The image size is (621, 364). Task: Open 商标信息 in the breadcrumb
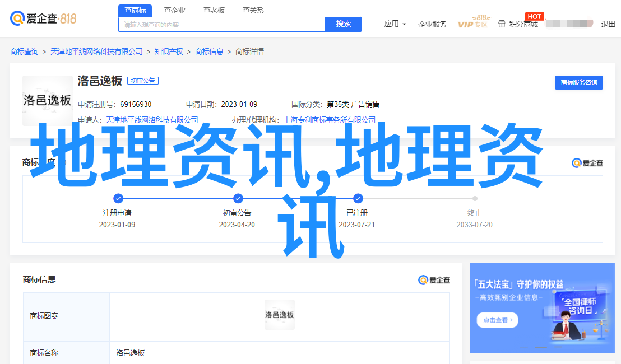tap(209, 52)
